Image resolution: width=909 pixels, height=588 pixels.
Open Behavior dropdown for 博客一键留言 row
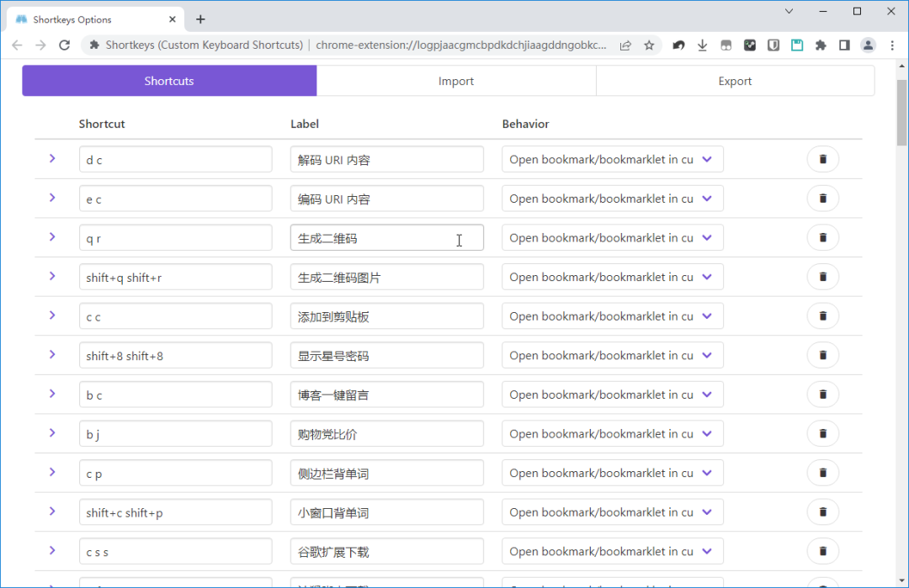click(x=612, y=395)
